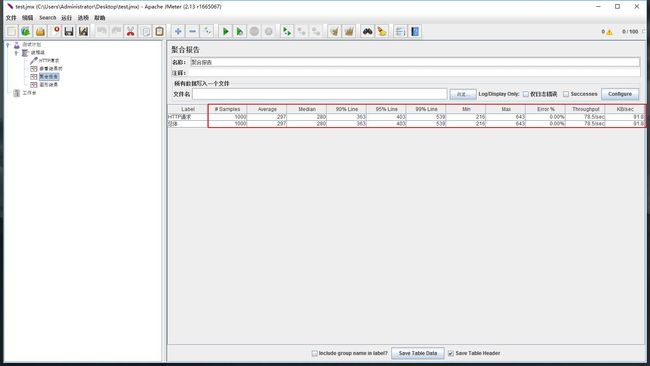Toggle the errors-only log checkbox
Image resolution: width=650 pixels, height=366 pixels.
pos(526,94)
